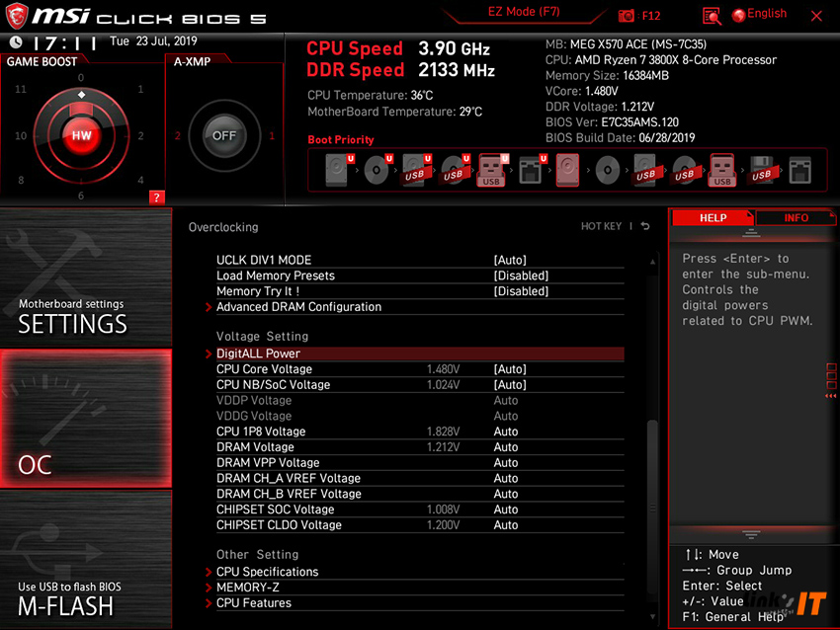Open the OC overclocking section

(86, 418)
